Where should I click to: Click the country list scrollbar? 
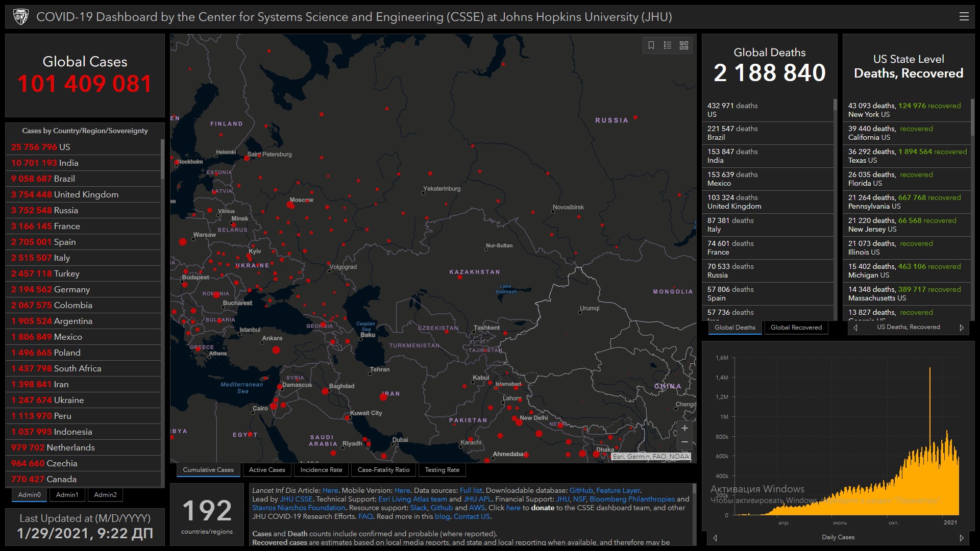click(x=162, y=159)
